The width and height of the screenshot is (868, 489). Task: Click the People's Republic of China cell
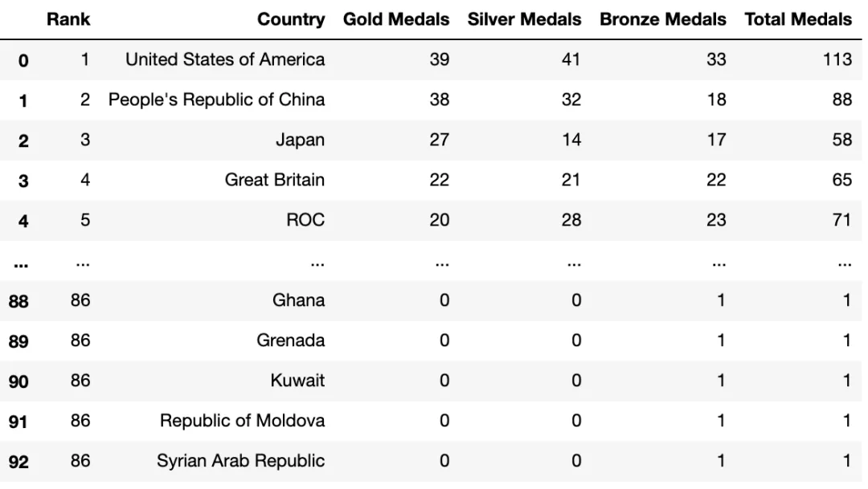pyautogui.click(x=216, y=100)
